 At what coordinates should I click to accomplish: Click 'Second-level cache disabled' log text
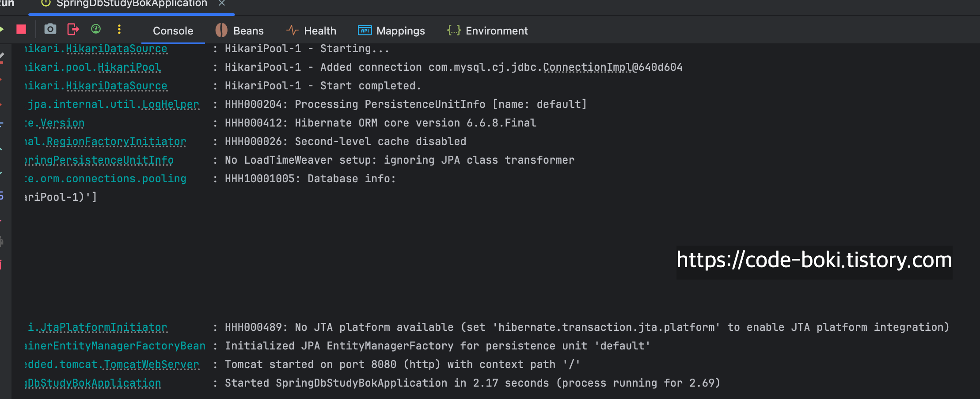tap(380, 142)
